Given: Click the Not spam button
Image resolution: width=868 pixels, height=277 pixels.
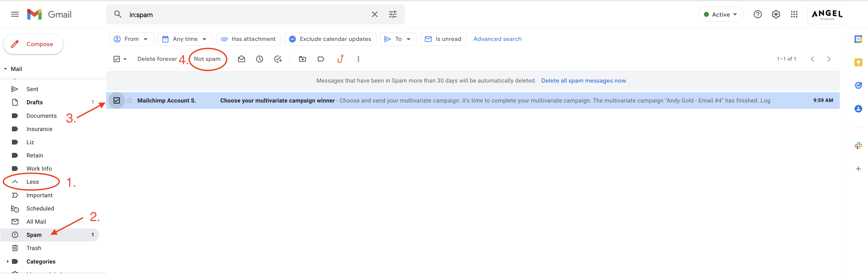Looking at the screenshot, I should click(207, 59).
